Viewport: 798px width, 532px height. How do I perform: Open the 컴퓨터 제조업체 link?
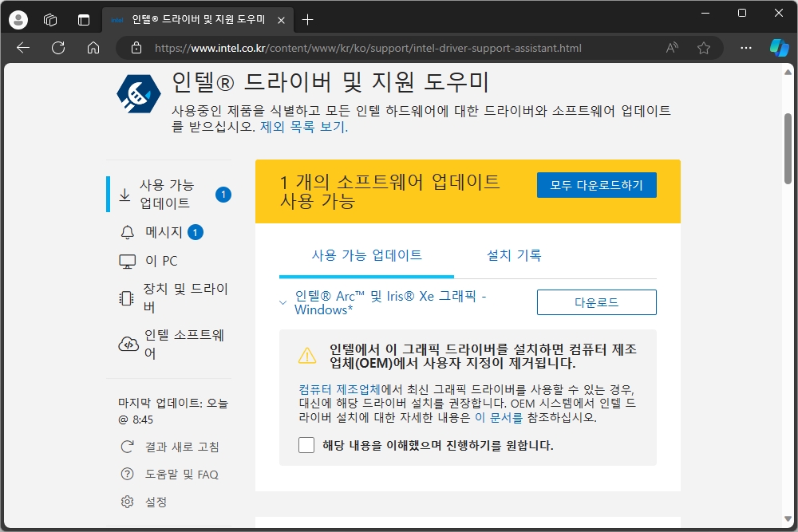pyautogui.click(x=339, y=389)
